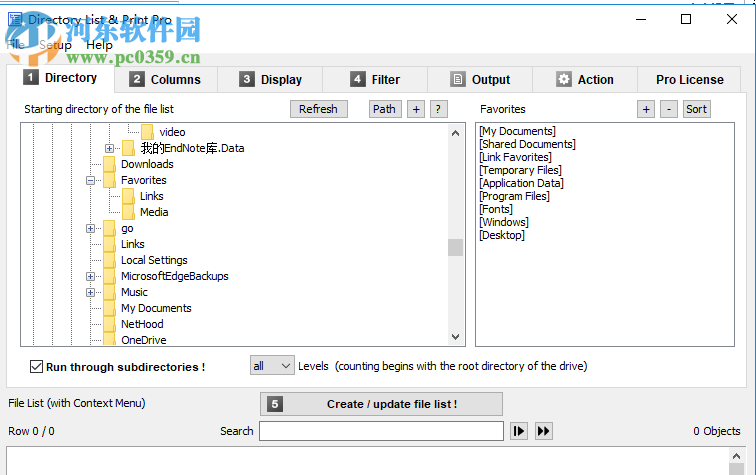This screenshot has height=475, width=756.
Task: Select the Local Settings folder in tree
Action: [154, 260]
